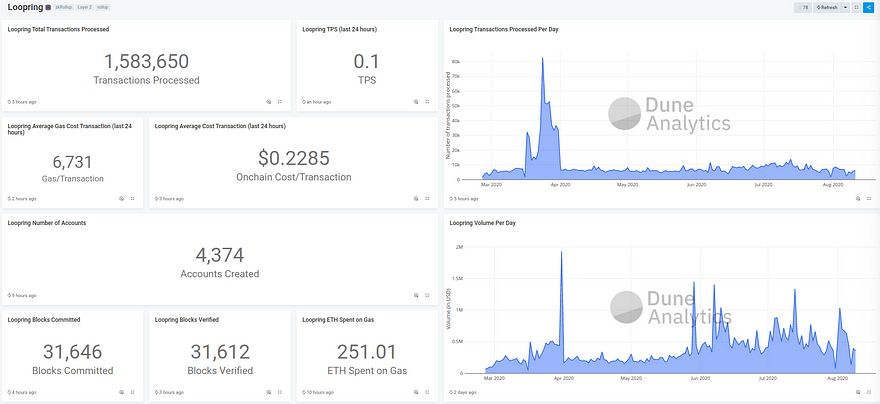Viewport: 880px width, 404px height.
Task: Open query for Average Gas Cost widget
Action: coord(121,199)
